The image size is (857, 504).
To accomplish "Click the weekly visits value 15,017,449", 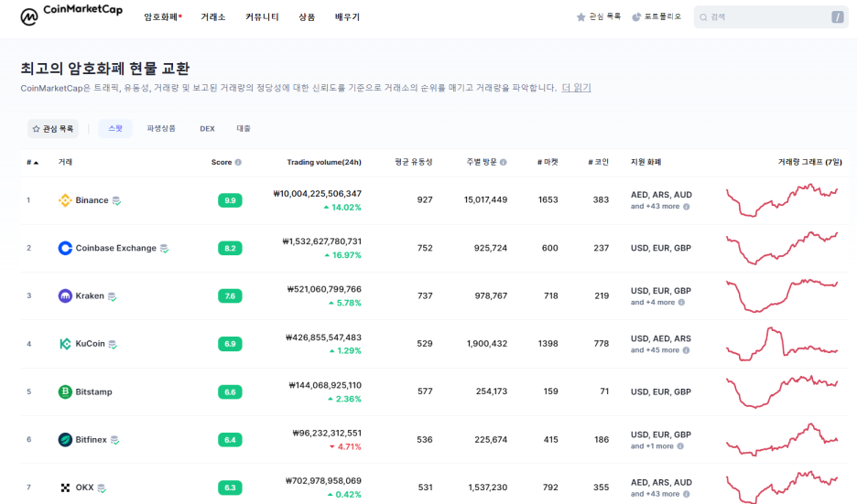I will click(486, 199).
